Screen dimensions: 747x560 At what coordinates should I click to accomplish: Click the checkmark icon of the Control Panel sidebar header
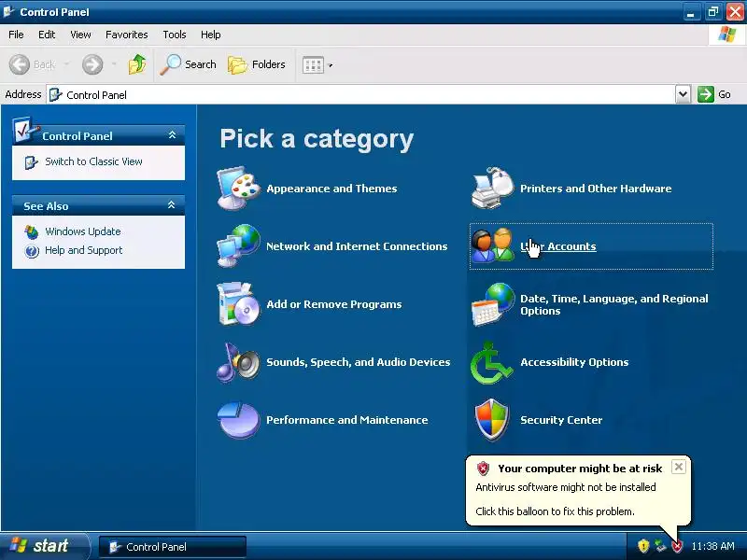pyautogui.click(x=26, y=130)
